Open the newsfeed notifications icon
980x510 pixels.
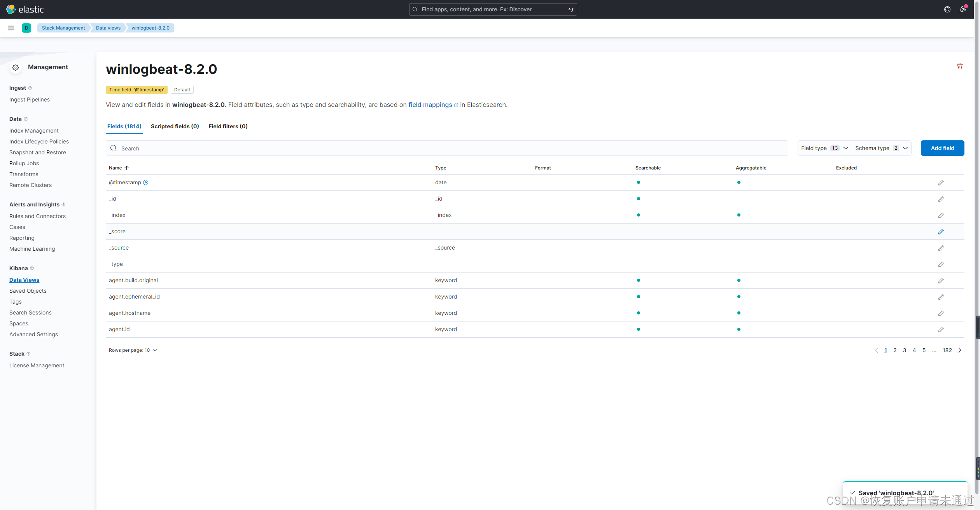click(x=962, y=9)
